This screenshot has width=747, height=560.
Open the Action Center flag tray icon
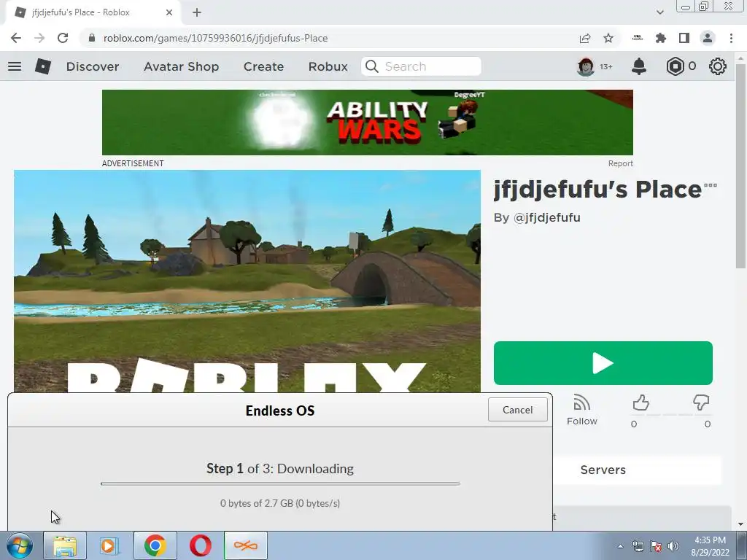point(656,546)
